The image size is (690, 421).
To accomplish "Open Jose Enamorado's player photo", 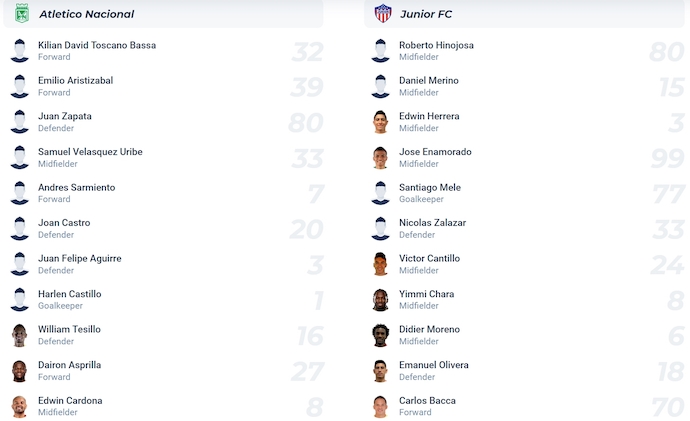I will click(x=380, y=158).
